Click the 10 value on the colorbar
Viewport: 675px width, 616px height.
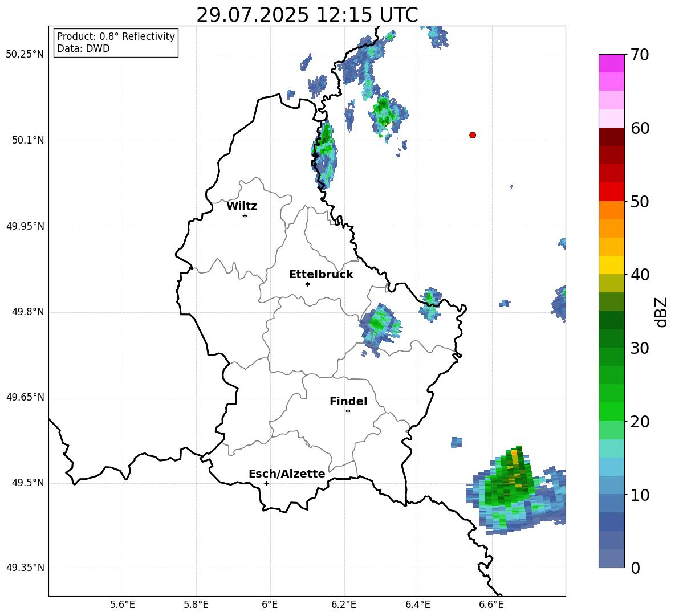tap(639, 495)
